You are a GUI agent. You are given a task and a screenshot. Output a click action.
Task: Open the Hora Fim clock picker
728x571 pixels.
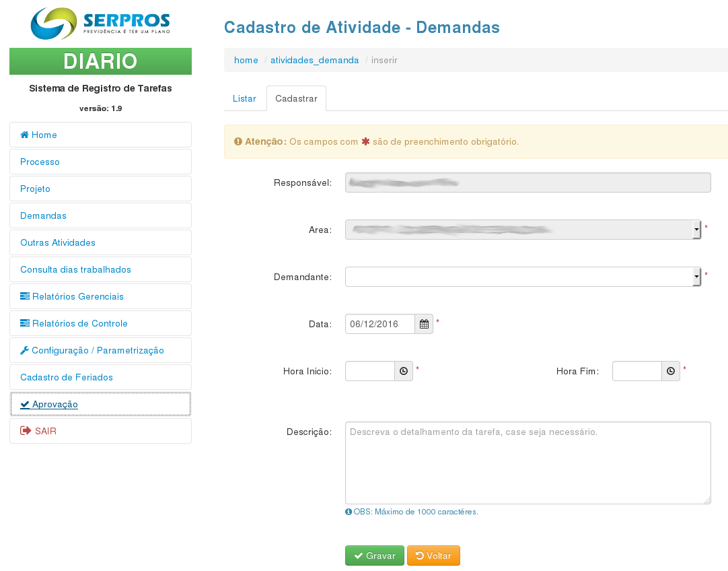click(671, 371)
